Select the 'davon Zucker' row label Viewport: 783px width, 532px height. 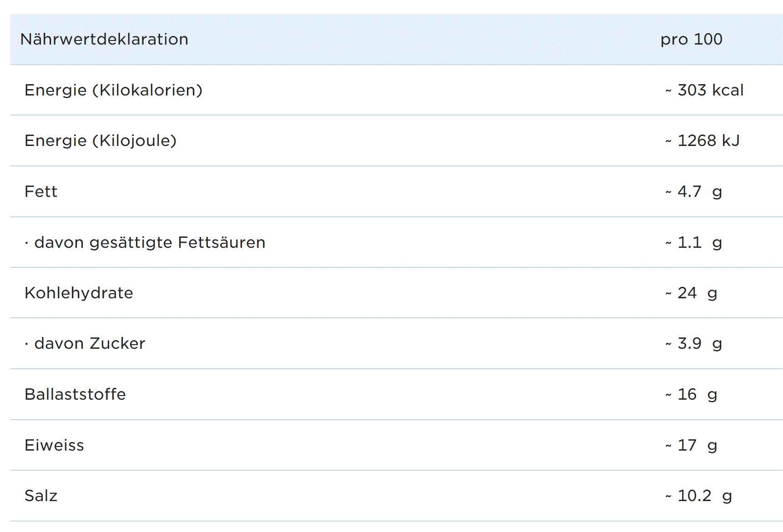click(x=90, y=344)
